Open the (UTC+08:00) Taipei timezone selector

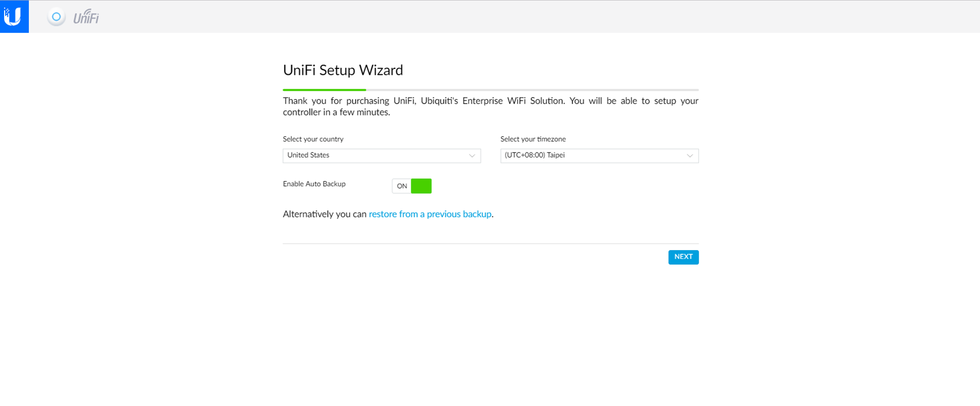click(592, 156)
